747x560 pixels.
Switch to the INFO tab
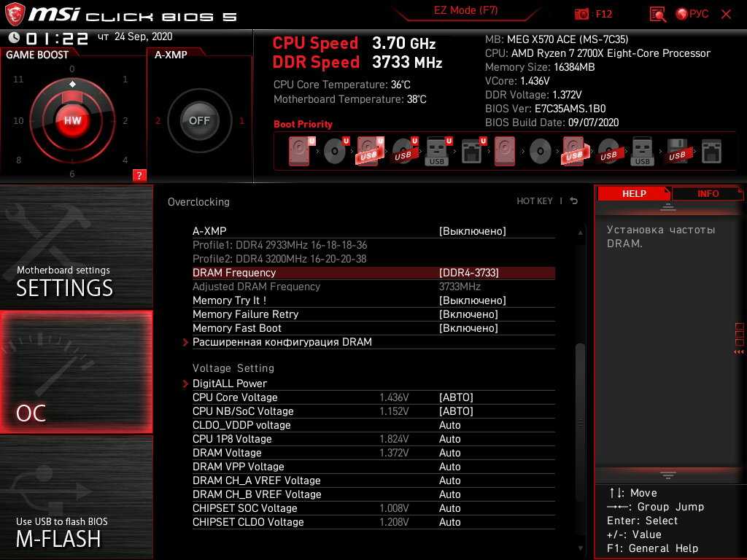pyautogui.click(x=708, y=193)
